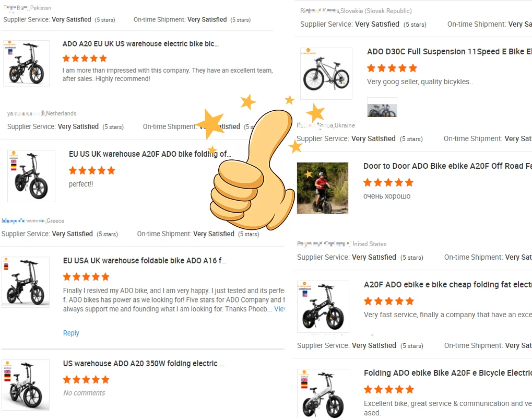532x418 pixels.
Task: Open the A20F ADO ebike cheap folding thumbnail
Action: click(x=323, y=306)
